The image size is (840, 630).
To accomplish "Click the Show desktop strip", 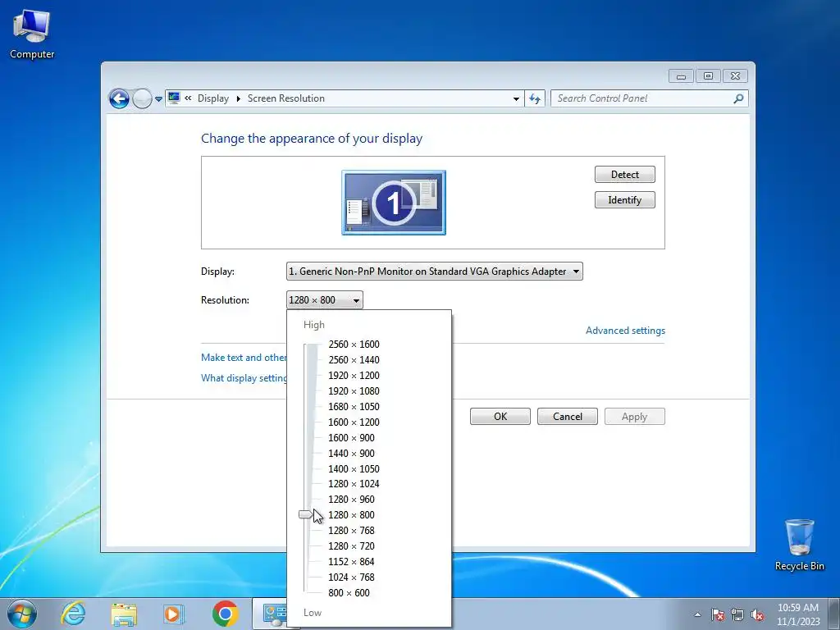I will 834,614.
